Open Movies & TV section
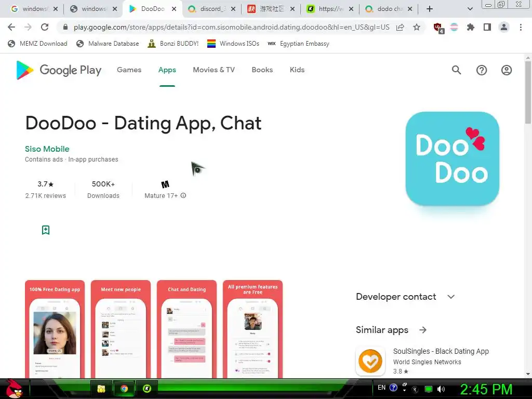The image size is (532, 399). point(214,70)
